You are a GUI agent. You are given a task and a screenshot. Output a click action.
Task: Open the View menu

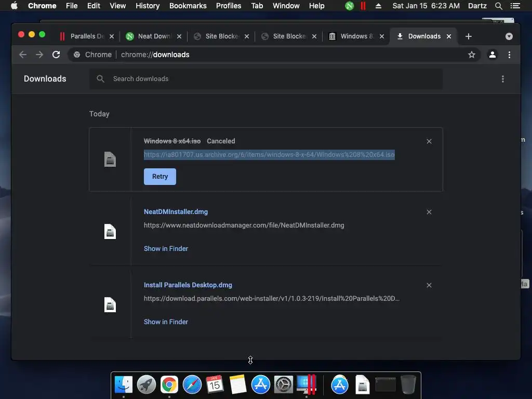pyautogui.click(x=118, y=6)
